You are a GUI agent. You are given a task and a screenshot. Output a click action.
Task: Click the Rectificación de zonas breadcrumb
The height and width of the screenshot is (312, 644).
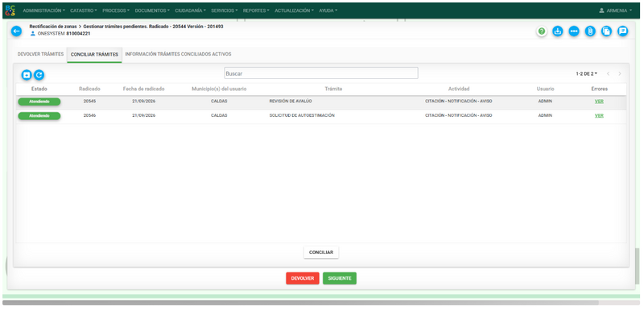(53, 27)
